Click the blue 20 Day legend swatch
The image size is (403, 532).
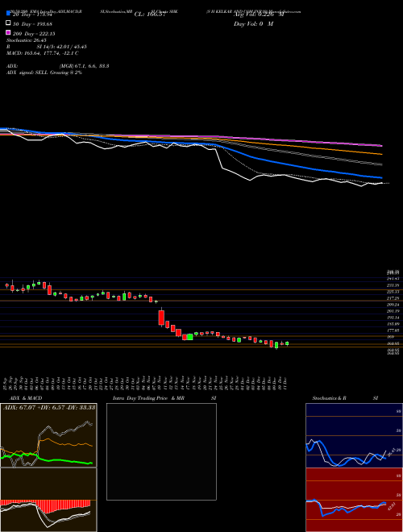coord(8,14)
